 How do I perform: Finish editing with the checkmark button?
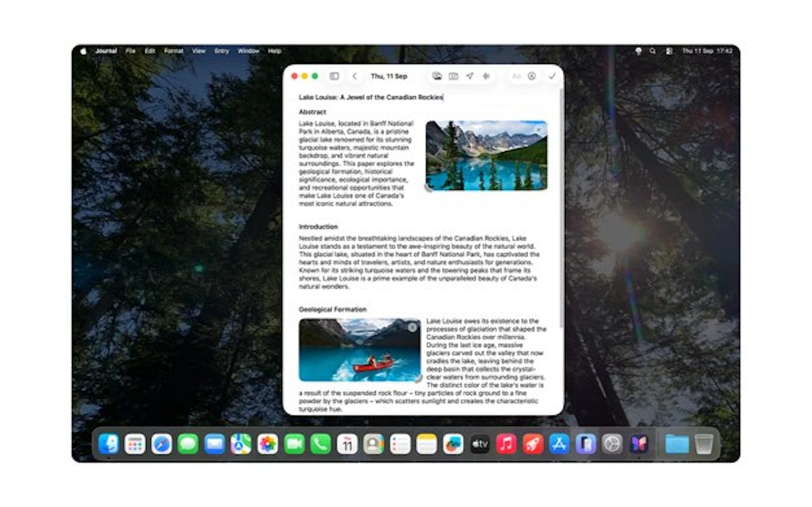coord(552,76)
